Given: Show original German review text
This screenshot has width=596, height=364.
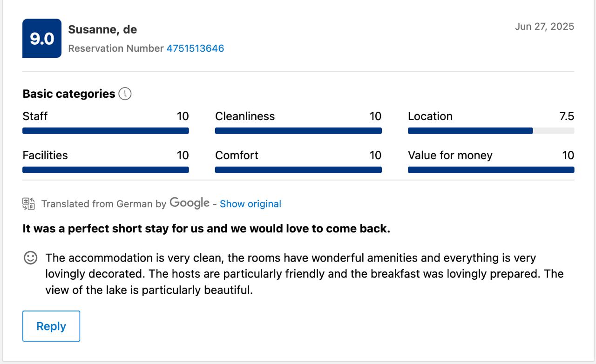Looking at the screenshot, I should click(251, 204).
